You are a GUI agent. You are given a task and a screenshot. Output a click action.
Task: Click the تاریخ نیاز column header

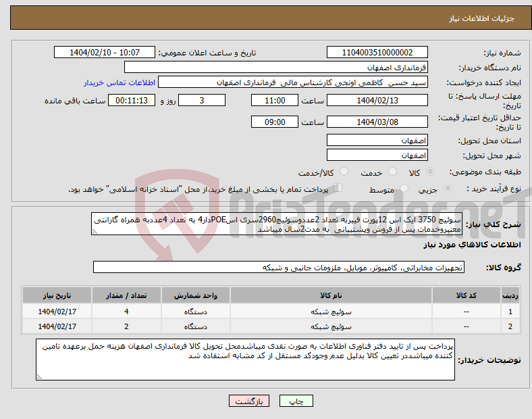click(x=57, y=295)
